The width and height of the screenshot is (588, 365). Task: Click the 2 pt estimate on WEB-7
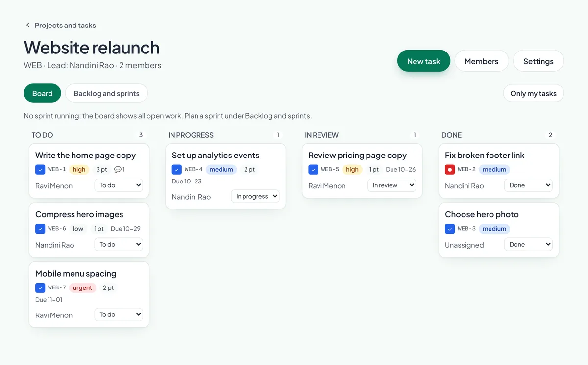pyautogui.click(x=108, y=288)
